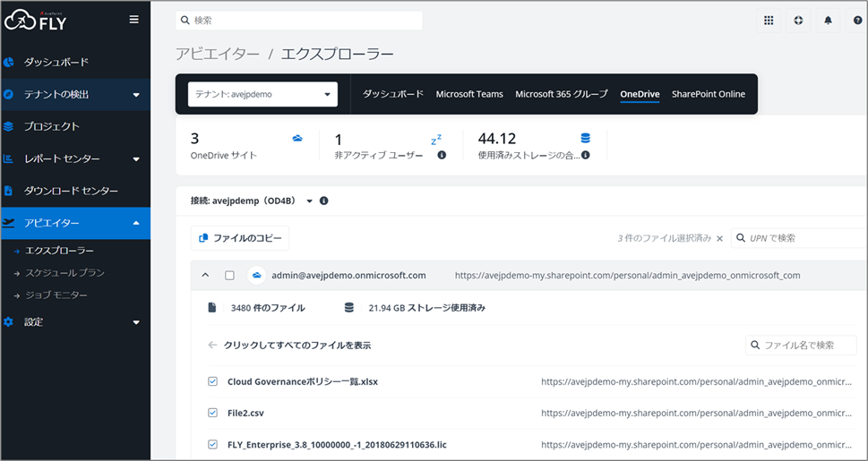Expand the テナントの検出 sidebar menu

click(x=136, y=95)
